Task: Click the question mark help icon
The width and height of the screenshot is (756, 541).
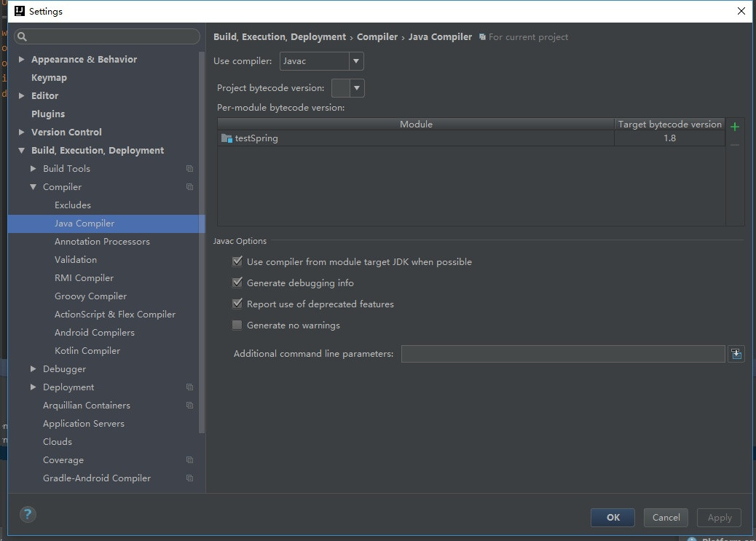Action: coord(28,514)
